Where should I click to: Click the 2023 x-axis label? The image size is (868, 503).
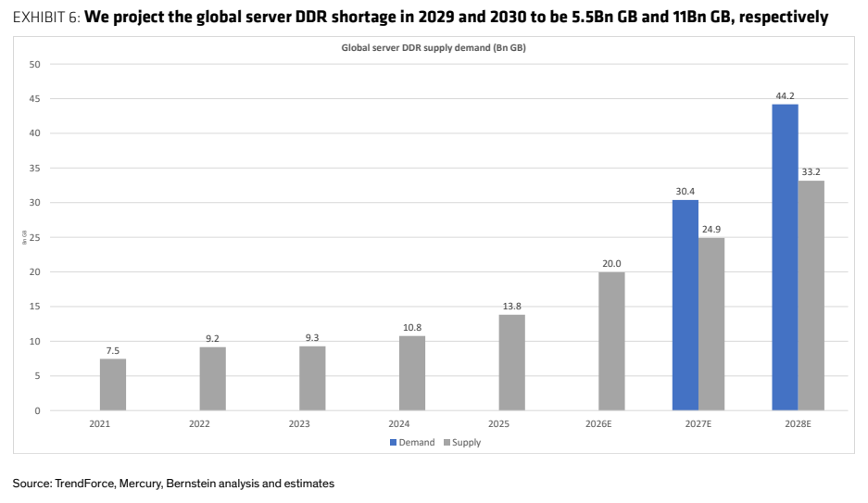coord(299,424)
